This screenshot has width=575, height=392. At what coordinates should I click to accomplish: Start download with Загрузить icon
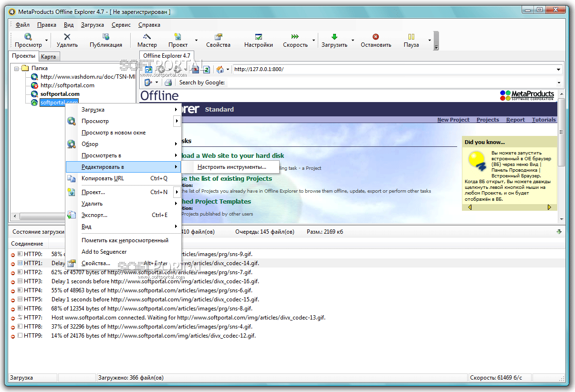335,37
